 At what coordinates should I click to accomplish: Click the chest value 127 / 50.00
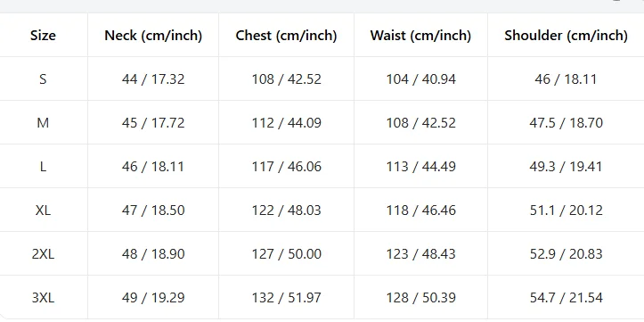(286, 253)
